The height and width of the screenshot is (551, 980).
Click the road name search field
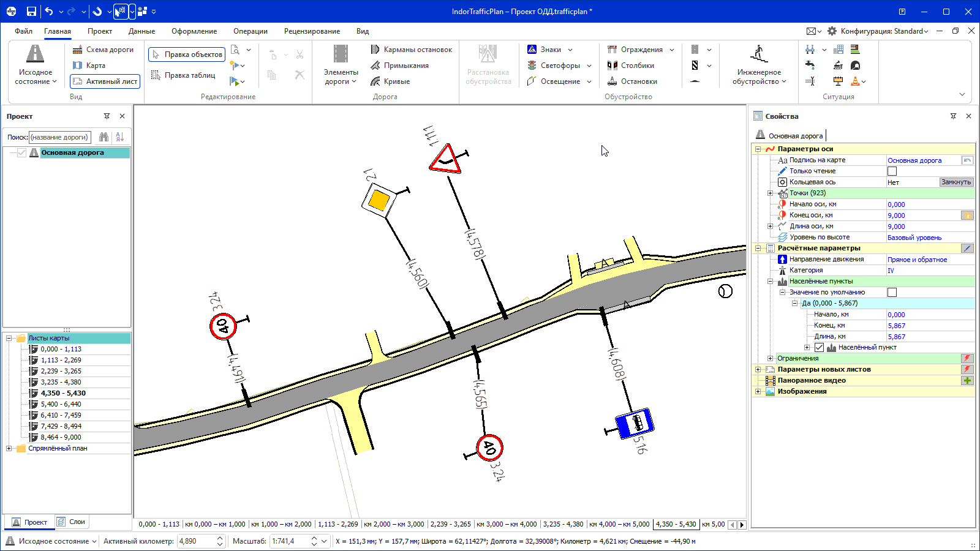pyautogui.click(x=60, y=137)
